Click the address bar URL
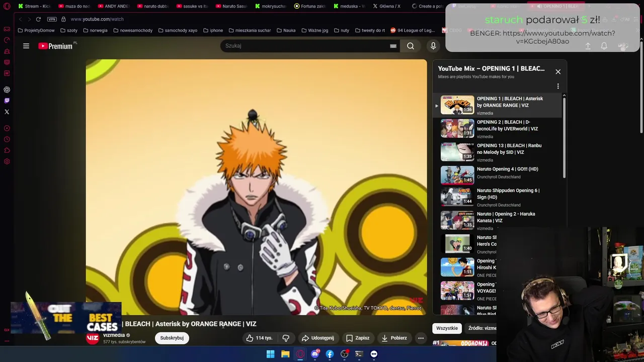Viewport: 644px width, 362px height. click(x=97, y=19)
